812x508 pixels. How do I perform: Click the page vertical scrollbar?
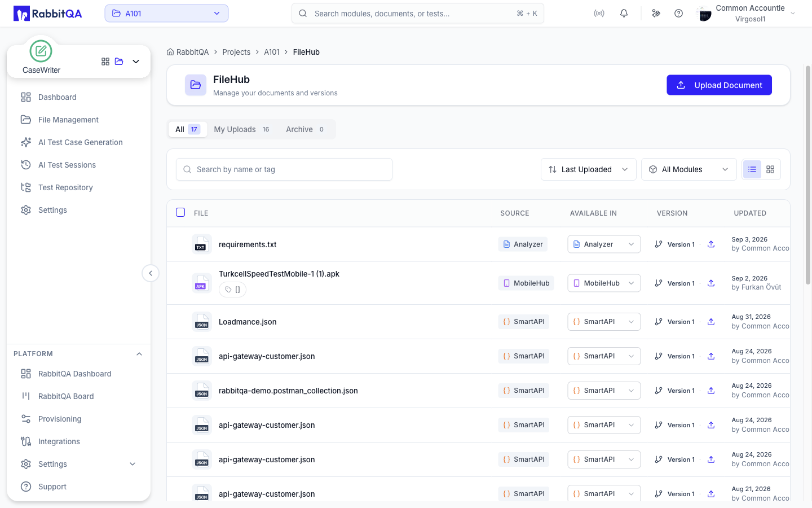807,175
